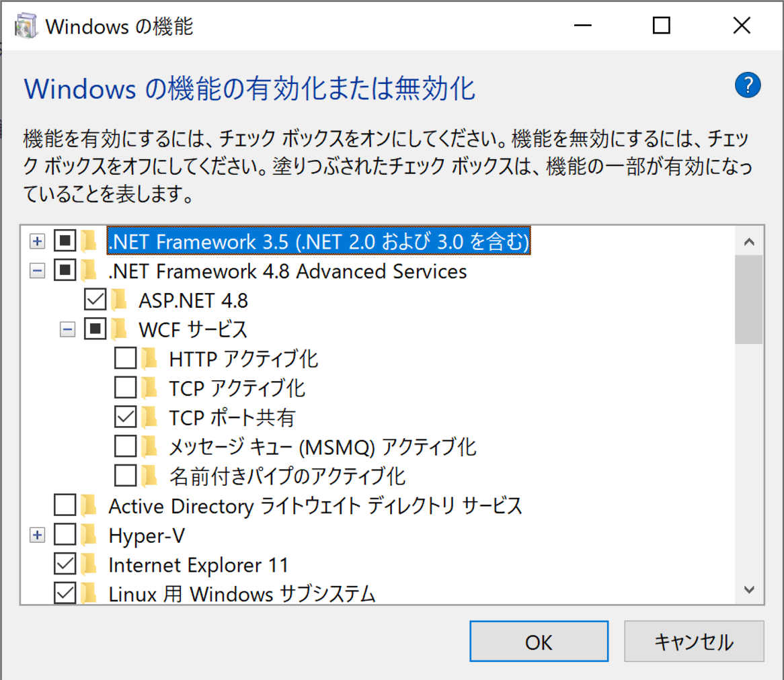Select メッセージ キュー (MSMQ) アクティブ化 label
This screenshot has height=680, width=784.
click(x=322, y=447)
